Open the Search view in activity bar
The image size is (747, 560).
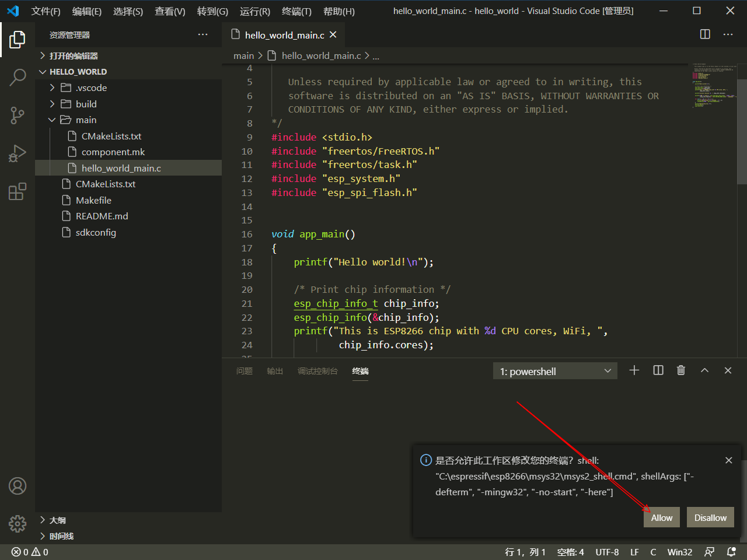tap(18, 77)
